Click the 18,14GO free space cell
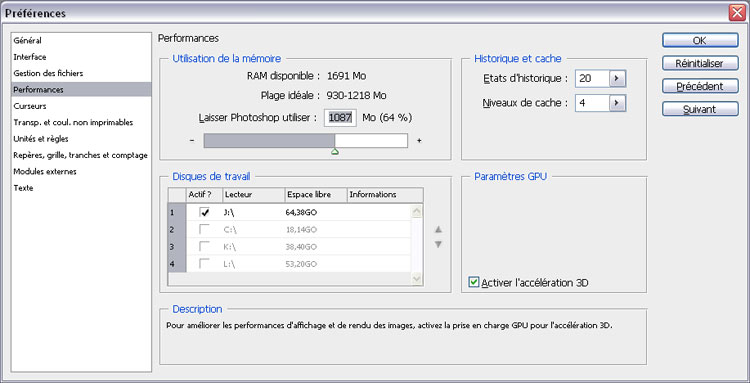The height and width of the screenshot is (383, 750). click(301, 230)
